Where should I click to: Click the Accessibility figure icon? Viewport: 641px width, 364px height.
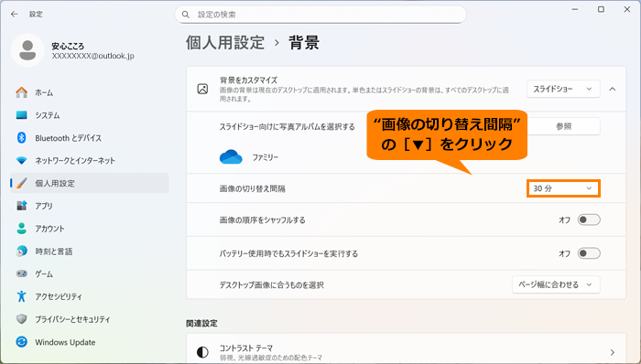pos(22,296)
